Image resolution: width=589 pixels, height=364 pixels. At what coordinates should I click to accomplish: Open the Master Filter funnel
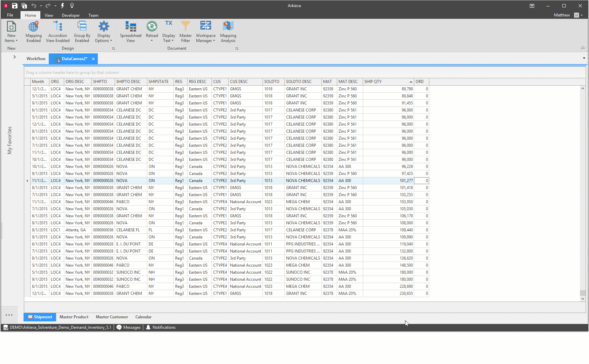point(185,32)
